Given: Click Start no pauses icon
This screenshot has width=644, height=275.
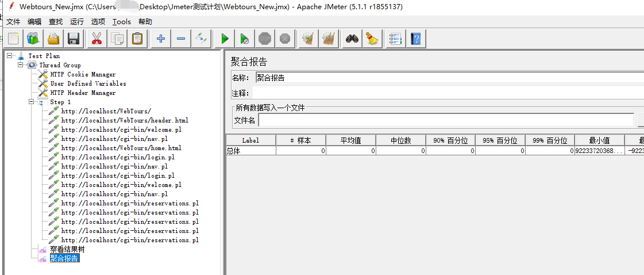Looking at the screenshot, I should point(244,39).
